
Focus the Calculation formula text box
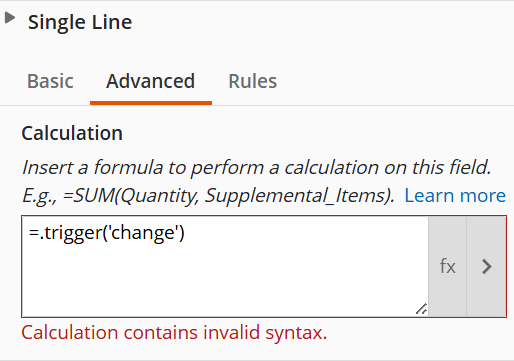point(225,266)
